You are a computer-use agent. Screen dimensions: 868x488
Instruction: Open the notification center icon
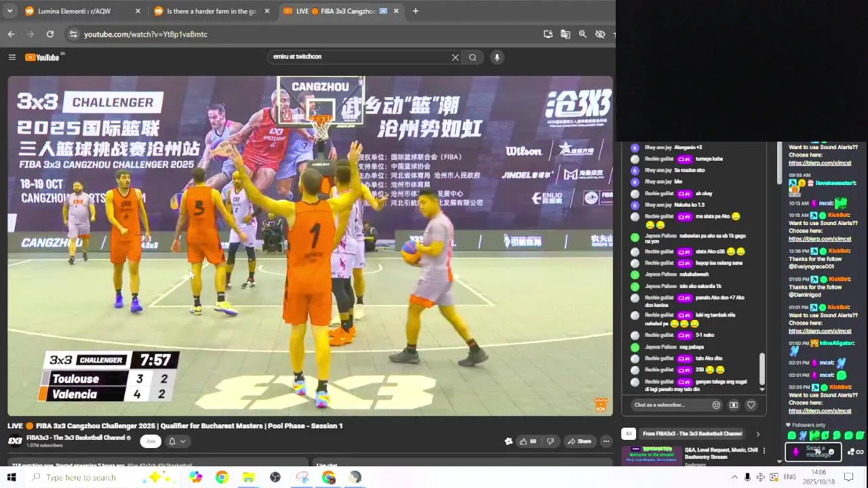pos(848,477)
